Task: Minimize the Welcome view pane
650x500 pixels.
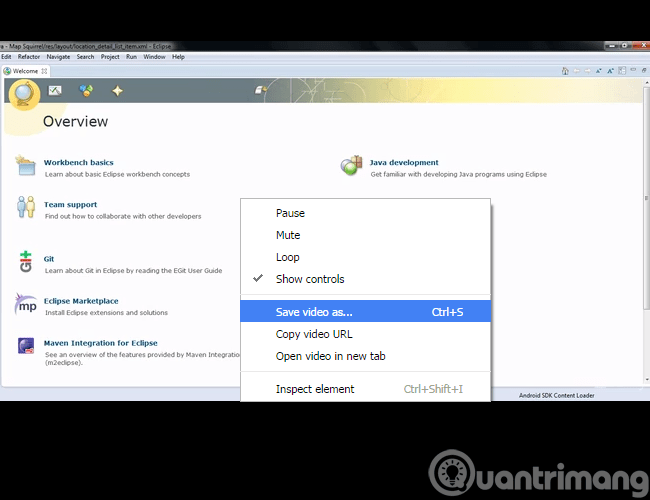Action: (x=633, y=70)
